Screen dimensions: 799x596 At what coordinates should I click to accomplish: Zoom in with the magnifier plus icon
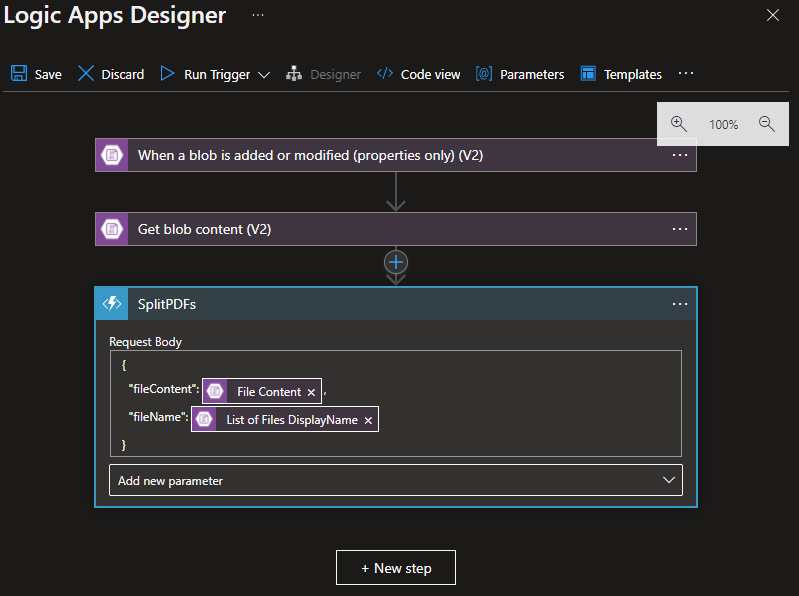tap(679, 124)
